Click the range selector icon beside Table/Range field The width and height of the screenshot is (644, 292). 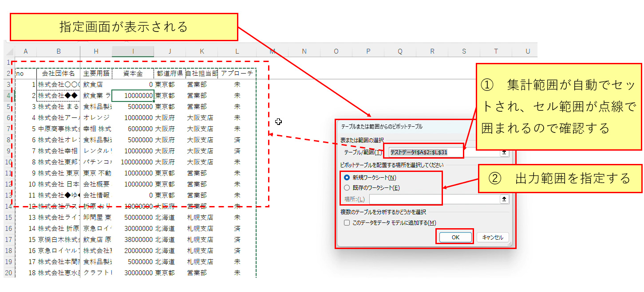coord(504,152)
